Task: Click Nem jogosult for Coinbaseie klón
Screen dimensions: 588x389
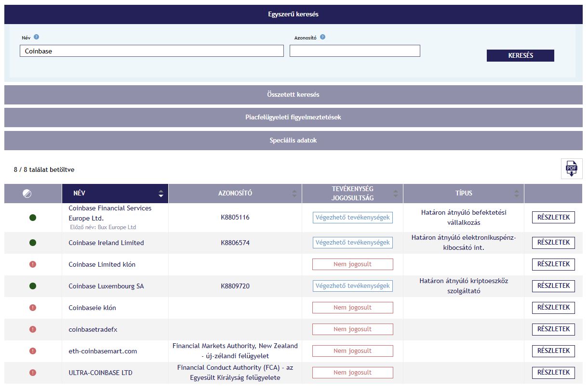Action: pyautogui.click(x=353, y=308)
